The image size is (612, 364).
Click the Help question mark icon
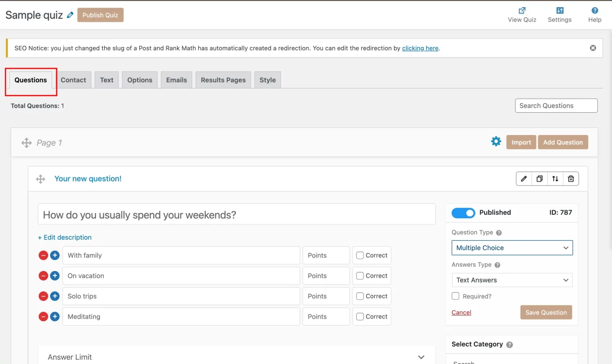click(595, 11)
